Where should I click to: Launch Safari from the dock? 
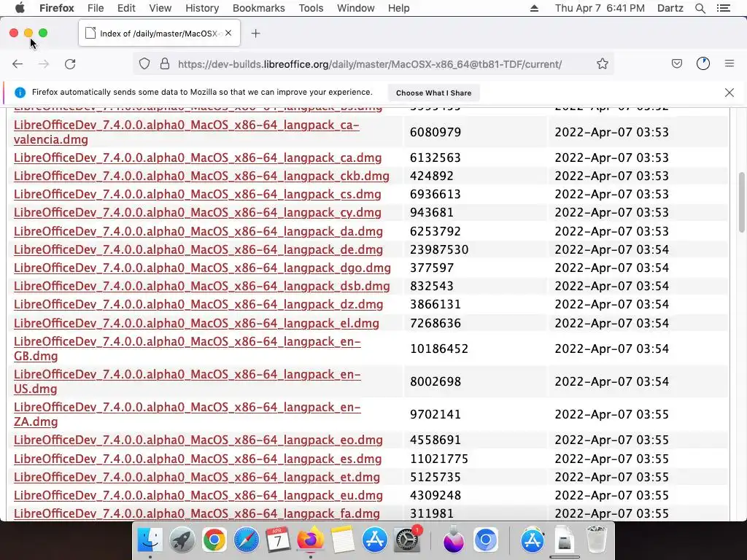[x=246, y=540]
